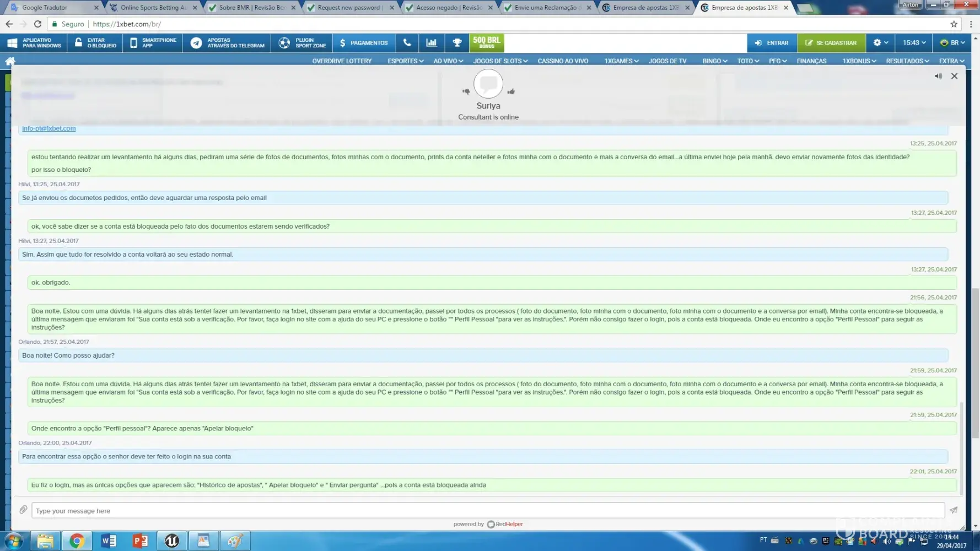
Task: Reload the current page
Action: point(37,24)
